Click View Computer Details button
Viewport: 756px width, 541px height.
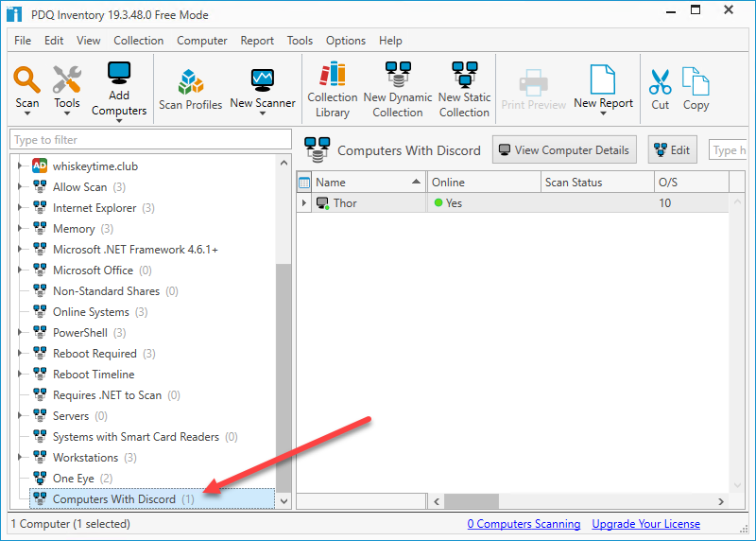pyautogui.click(x=564, y=149)
